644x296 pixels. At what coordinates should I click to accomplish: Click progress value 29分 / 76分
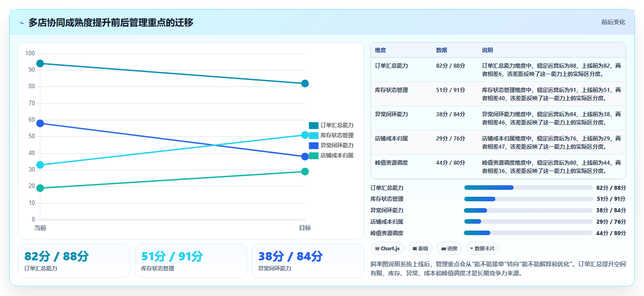point(611,222)
